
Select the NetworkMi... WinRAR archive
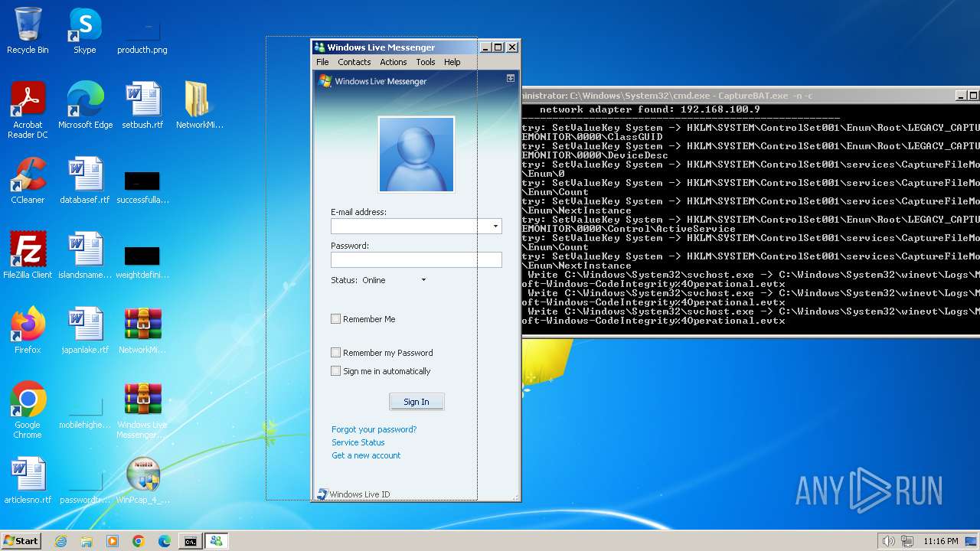coord(142,331)
